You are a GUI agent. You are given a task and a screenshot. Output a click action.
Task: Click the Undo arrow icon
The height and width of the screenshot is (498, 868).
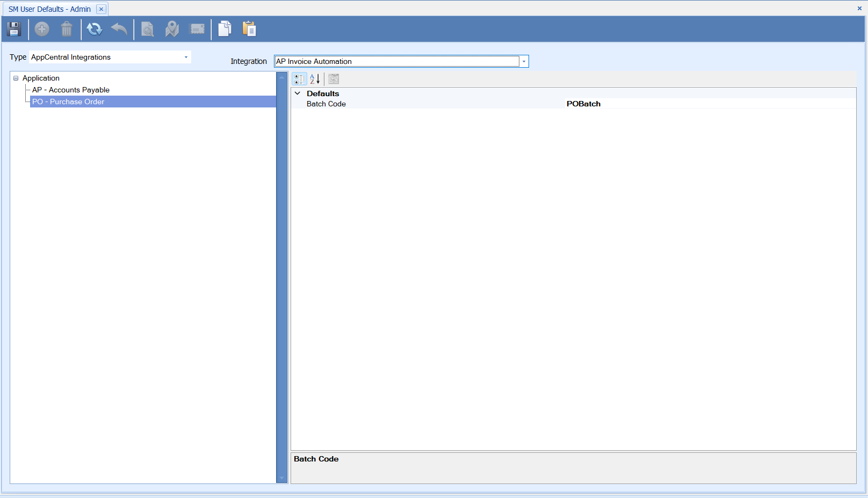119,29
